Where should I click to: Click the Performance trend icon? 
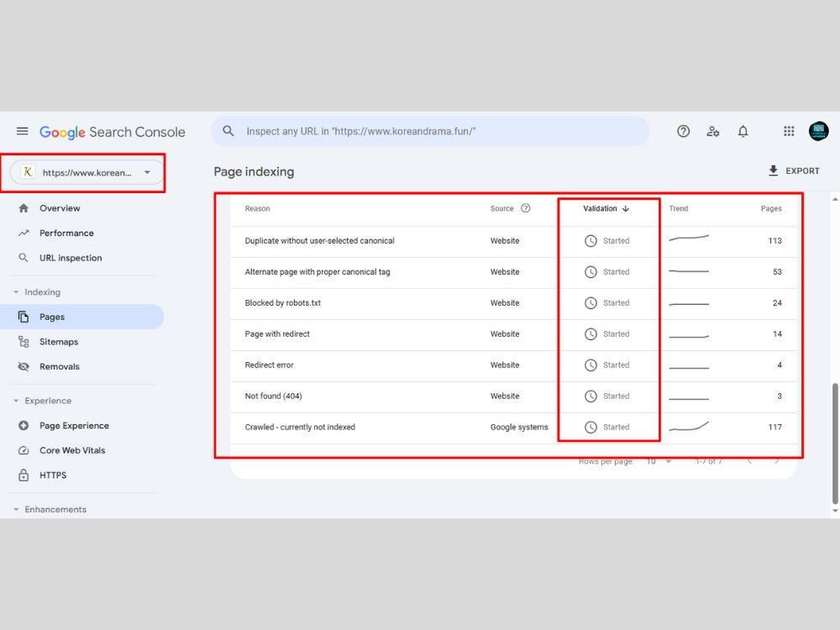pos(23,233)
